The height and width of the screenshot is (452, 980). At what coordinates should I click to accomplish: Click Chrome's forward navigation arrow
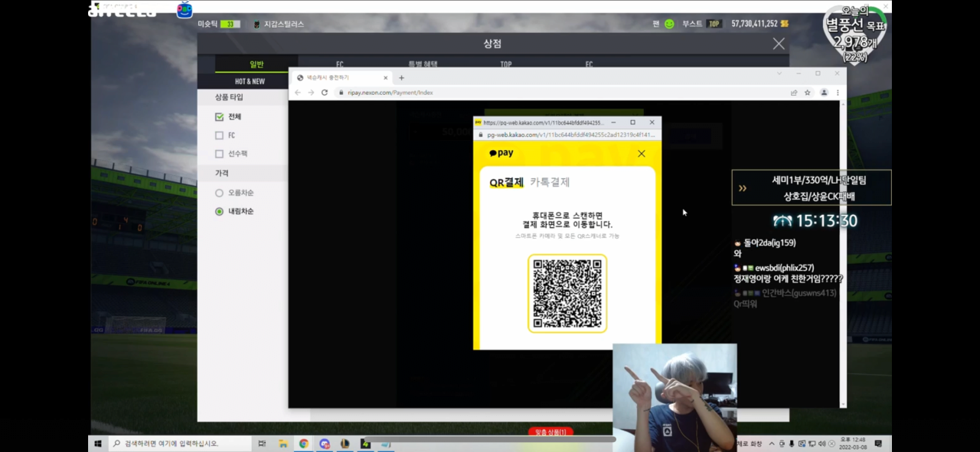point(311,93)
